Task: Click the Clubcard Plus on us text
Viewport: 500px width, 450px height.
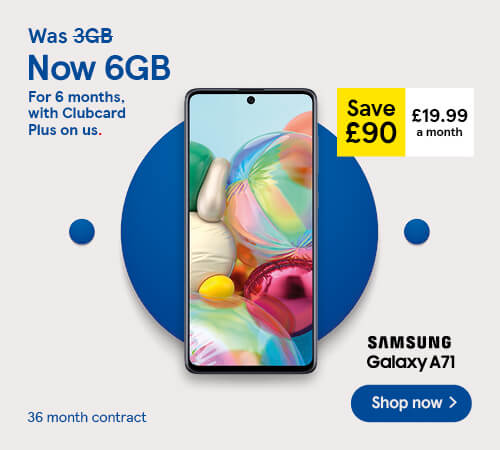Action: click(x=77, y=121)
